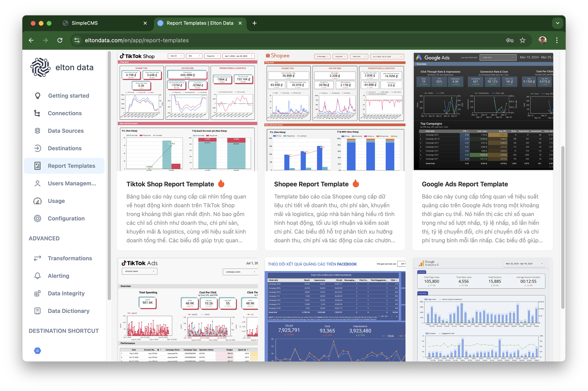Click the fire icon on Shopee Report Template
The height and width of the screenshot is (391, 588).
356,184
